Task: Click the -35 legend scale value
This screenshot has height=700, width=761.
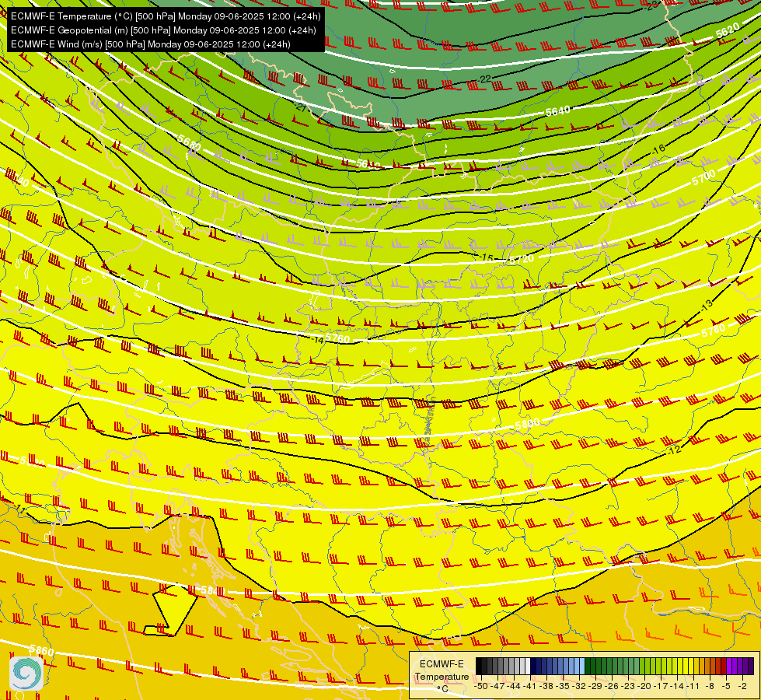Action: pyautogui.click(x=563, y=687)
